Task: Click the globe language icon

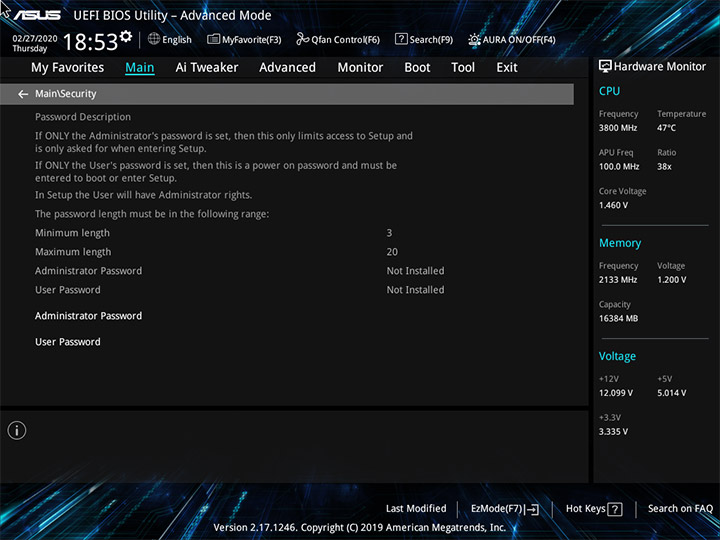Action: pos(154,39)
